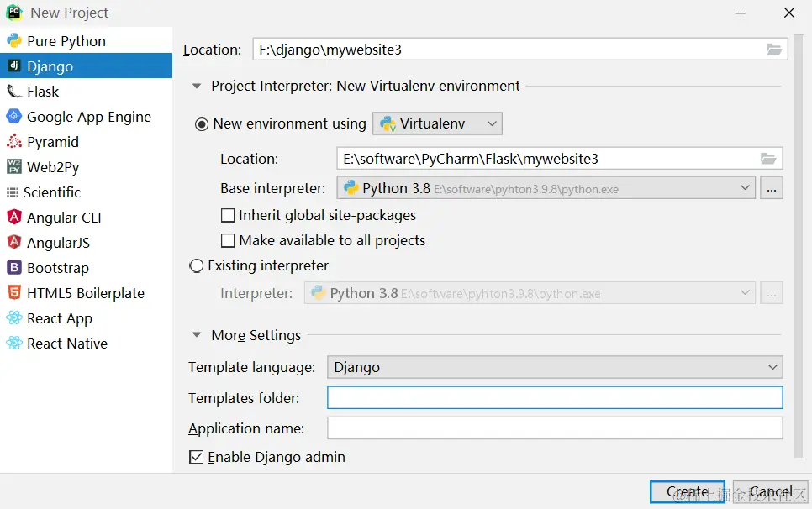Select New environment using radio button

point(202,124)
